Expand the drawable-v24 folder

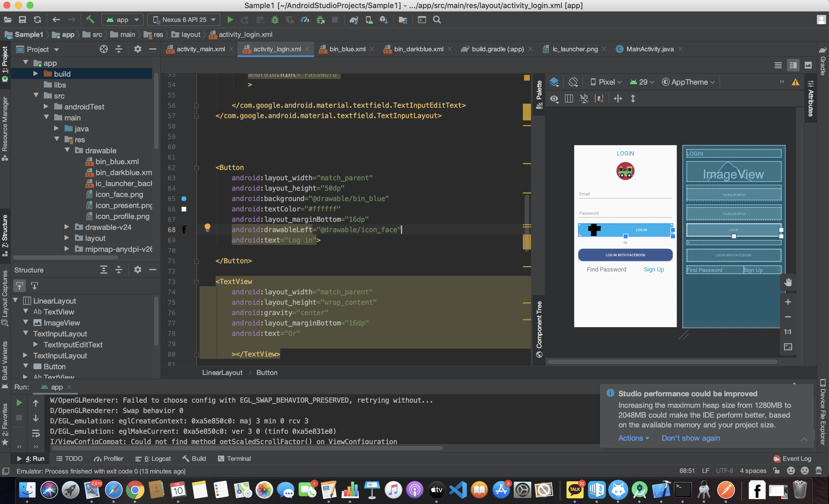tap(67, 227)
